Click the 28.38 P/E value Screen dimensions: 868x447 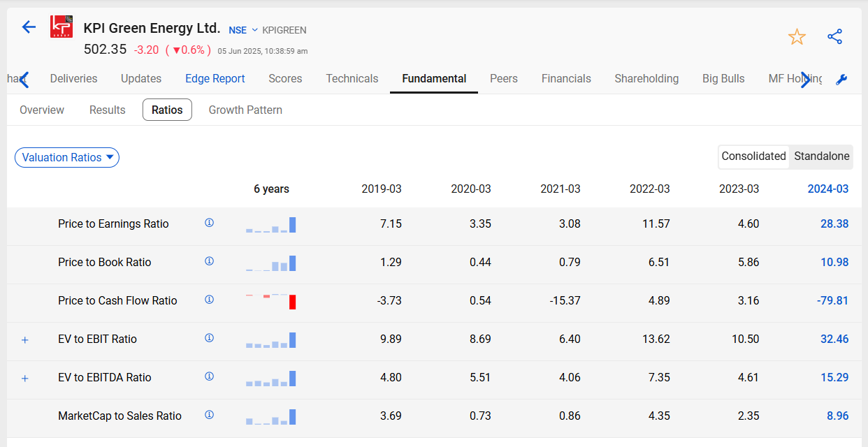[x=834, y=224]
